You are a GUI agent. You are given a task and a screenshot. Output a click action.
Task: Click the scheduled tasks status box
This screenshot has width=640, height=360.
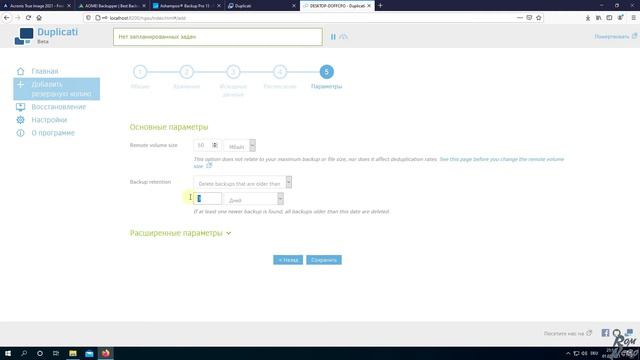click(218, 37)
